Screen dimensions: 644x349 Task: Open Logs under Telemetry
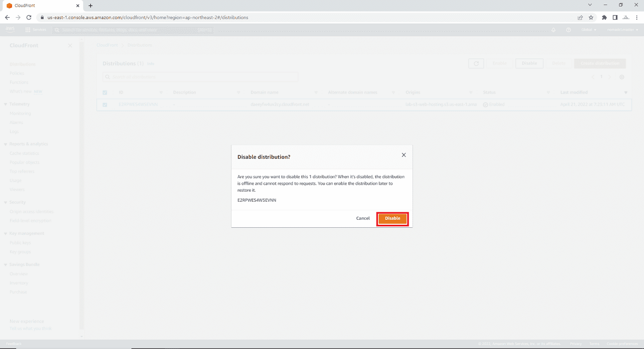[14, 132]
